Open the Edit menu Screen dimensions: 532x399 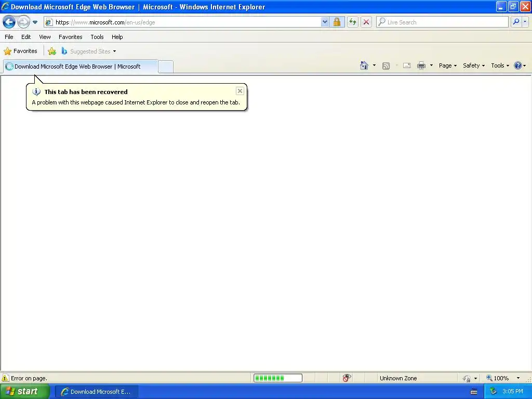pyautogui.click(x=26, y=37)
